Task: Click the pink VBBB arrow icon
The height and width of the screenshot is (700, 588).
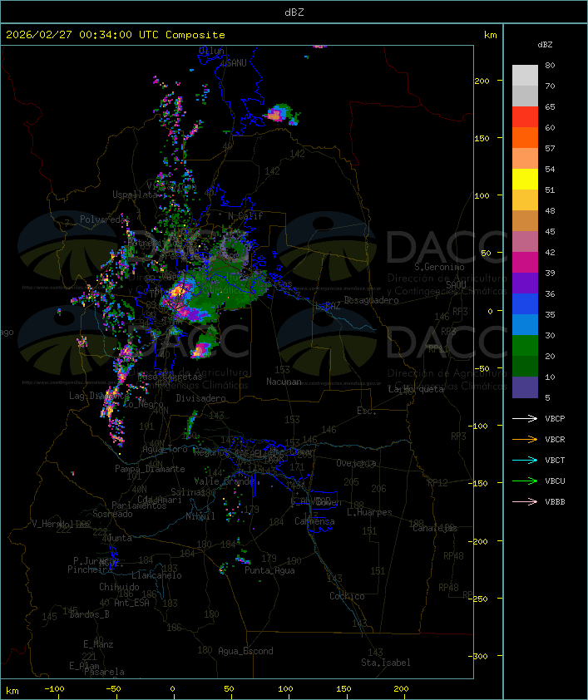Action: tap(525, 502)
